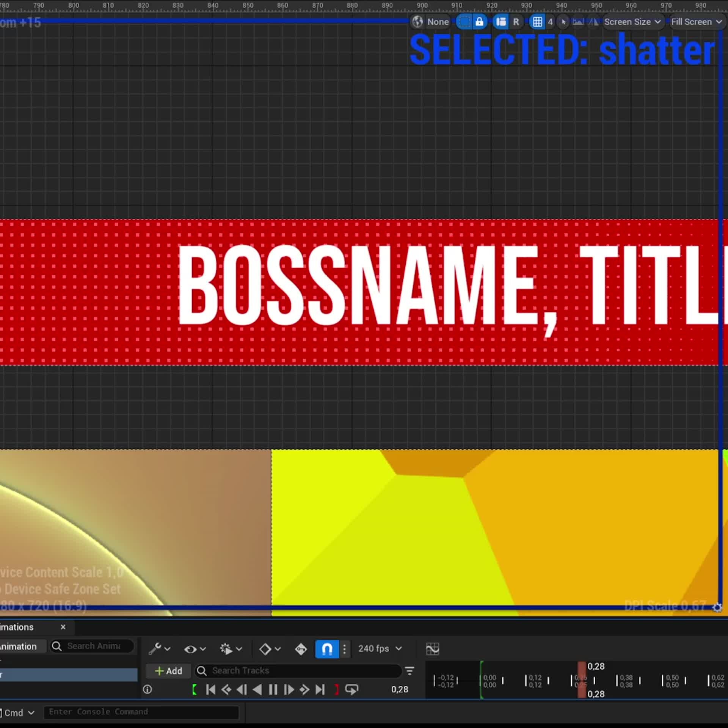This screenshot has height=728, width=728.
Task: Click the layout mode icon beside R
Action: tap(501, 22)
